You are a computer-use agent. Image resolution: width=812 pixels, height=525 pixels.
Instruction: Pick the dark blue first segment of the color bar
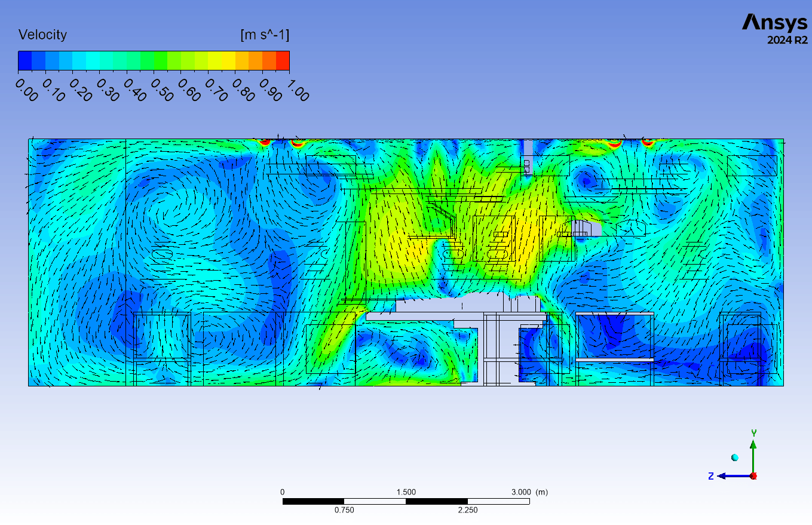pyautogui.click(x=24, y=60)
